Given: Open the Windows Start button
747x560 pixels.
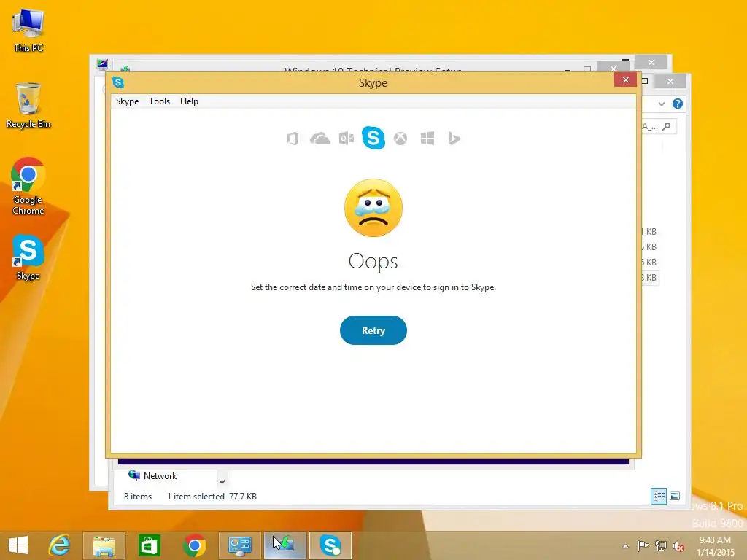Looking at the screenshot, I should [18, 545].
